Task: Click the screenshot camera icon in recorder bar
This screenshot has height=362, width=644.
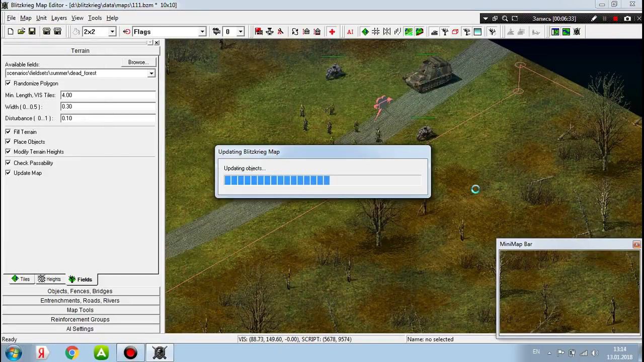Action: point(627,19)
